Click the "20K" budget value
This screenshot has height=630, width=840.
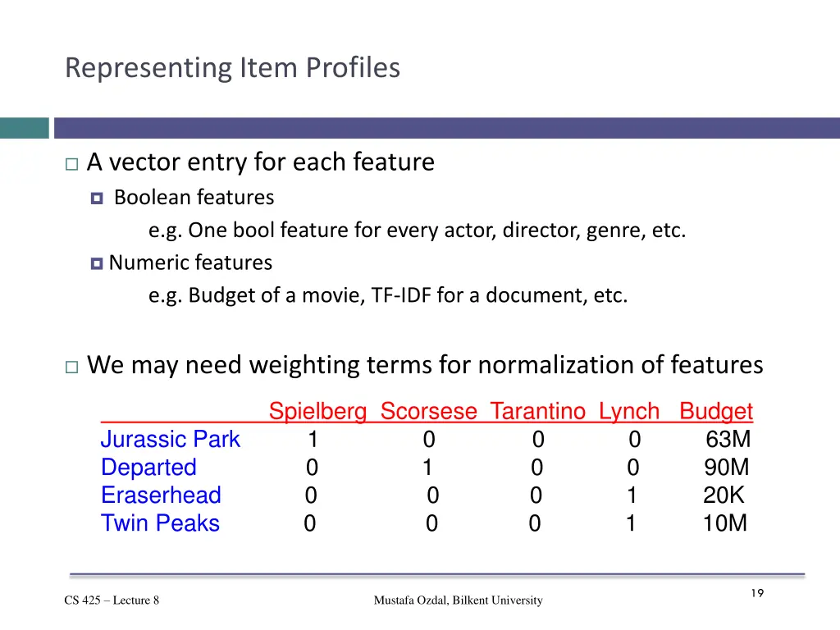tap(724, 495)
